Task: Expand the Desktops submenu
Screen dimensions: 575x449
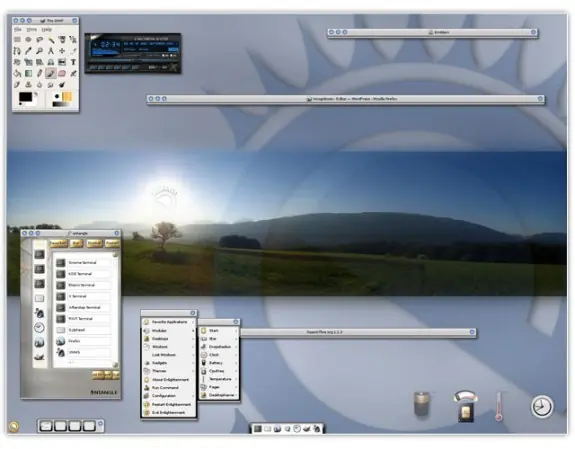Action: [x=169, y=339]
